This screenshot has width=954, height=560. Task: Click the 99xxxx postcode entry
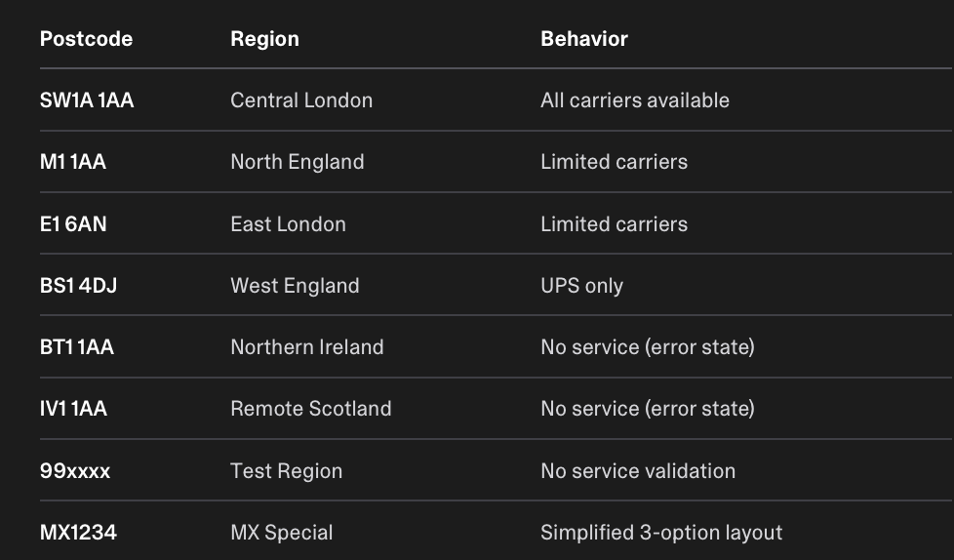(x=75, y=471)
